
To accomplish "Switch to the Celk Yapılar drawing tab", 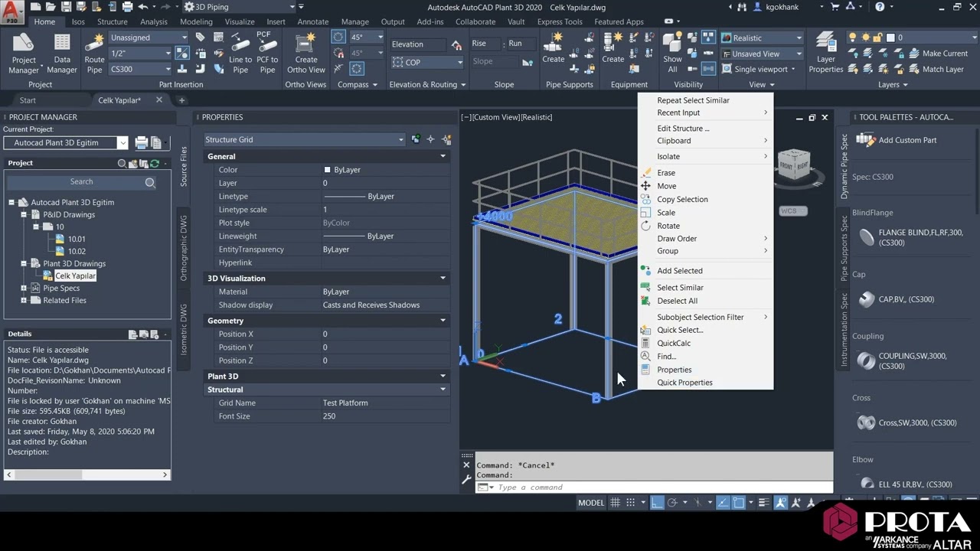I will (119, 100).
